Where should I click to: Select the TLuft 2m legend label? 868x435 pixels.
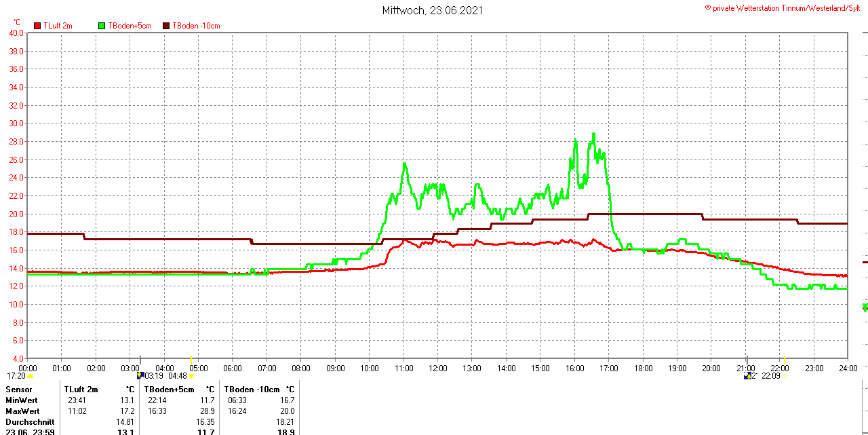pos(58,26)
